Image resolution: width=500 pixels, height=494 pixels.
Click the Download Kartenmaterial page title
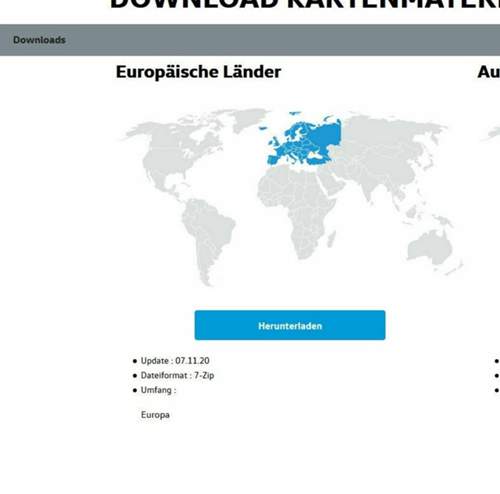305,5
